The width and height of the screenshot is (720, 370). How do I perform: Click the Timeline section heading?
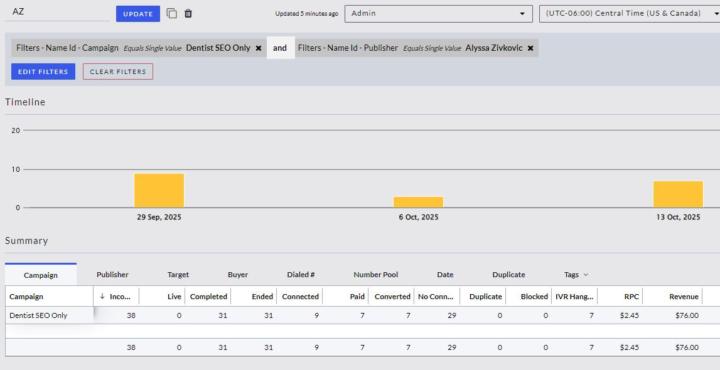tap(25, 102)
